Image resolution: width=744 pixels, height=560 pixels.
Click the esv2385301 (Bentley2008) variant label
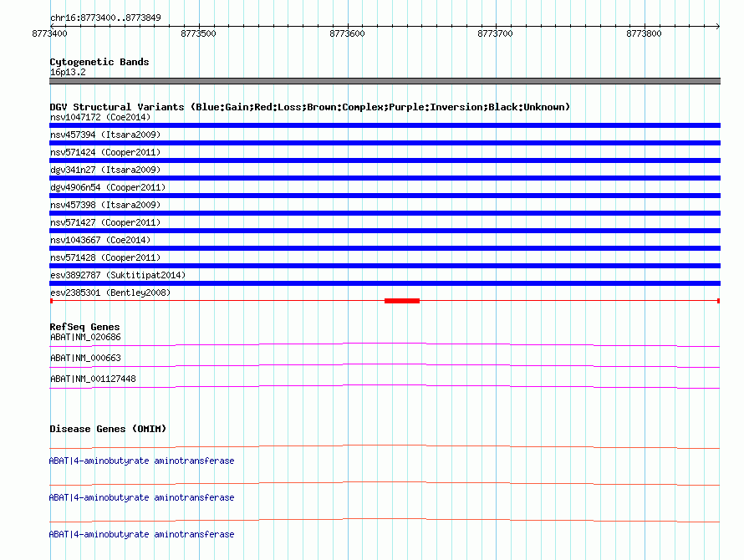[x=110, y=293]
